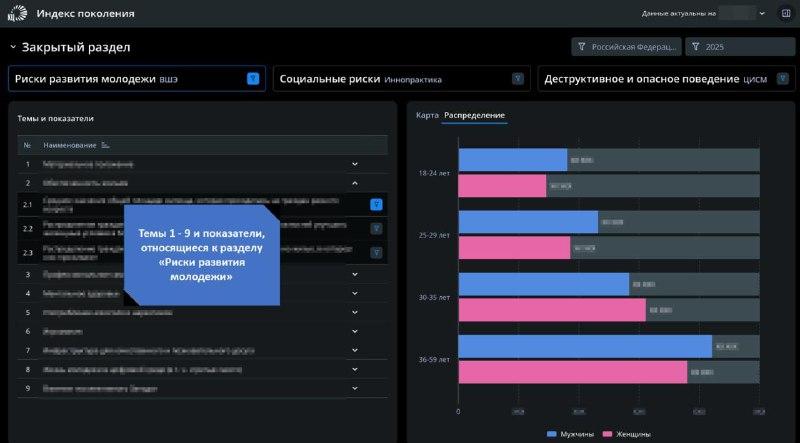Open the panel icon in top-right corner

pyautogui.click(x=785, y=14)
